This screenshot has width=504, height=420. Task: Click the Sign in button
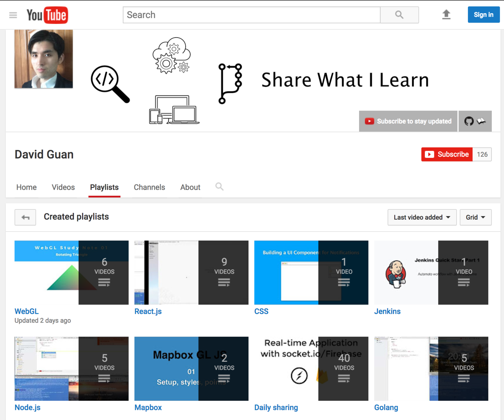483,15
